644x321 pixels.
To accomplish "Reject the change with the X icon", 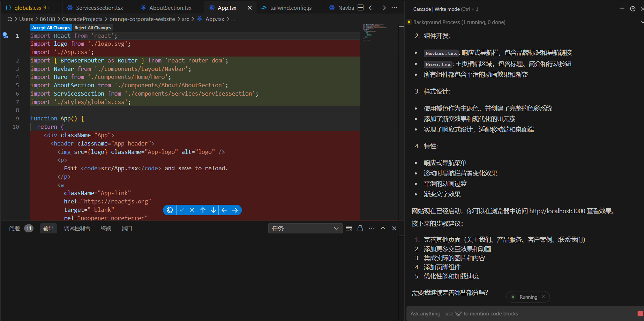I will pos(192,210).
